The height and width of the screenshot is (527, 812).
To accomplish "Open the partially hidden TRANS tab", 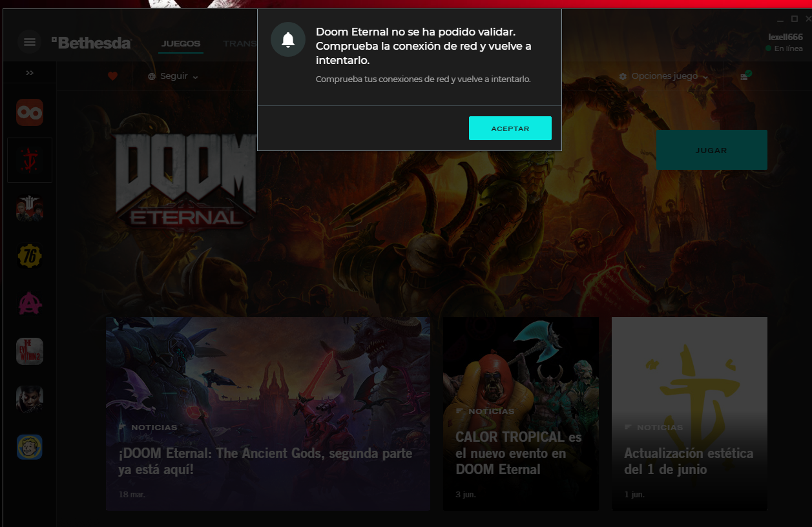I will [x=240, y=44].
